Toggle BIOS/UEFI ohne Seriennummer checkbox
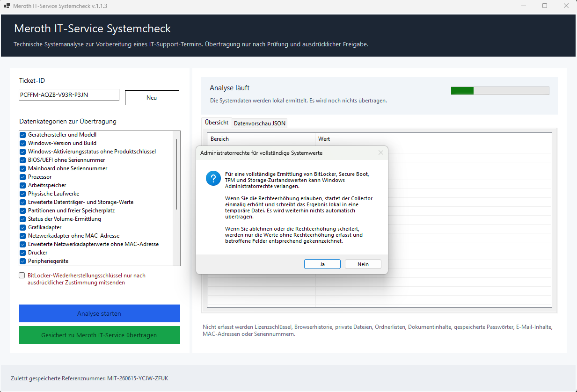Viewport: 577px width, 392px height. pyautogui.click(x=22, y=160)
